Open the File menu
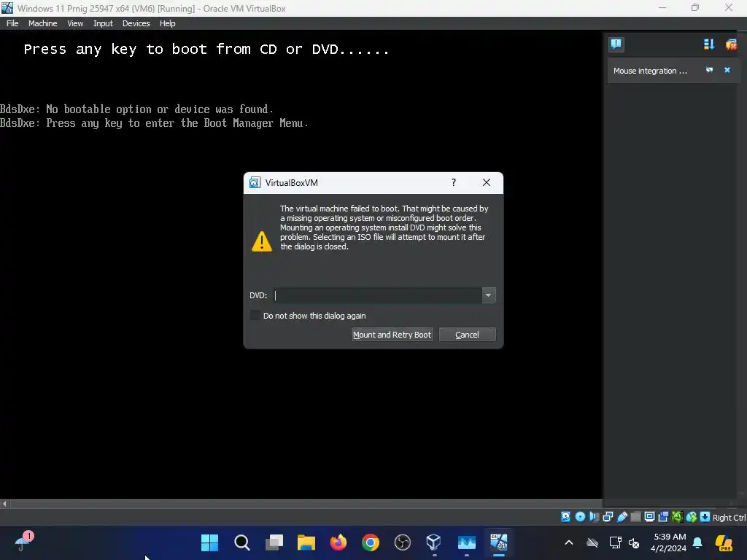Image resolution: width=747 pixels, height=560 pixels. pyautogui.click(x=12, y=23)
